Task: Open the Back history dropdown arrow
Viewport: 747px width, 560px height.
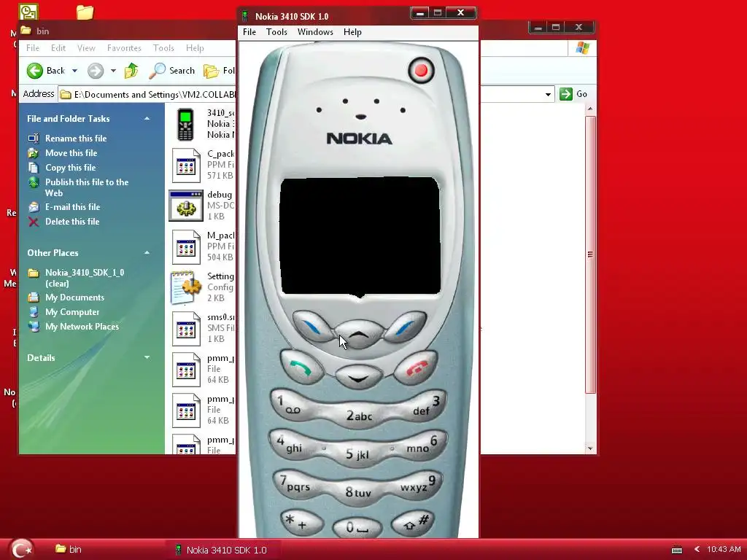Action: point(75,71)
